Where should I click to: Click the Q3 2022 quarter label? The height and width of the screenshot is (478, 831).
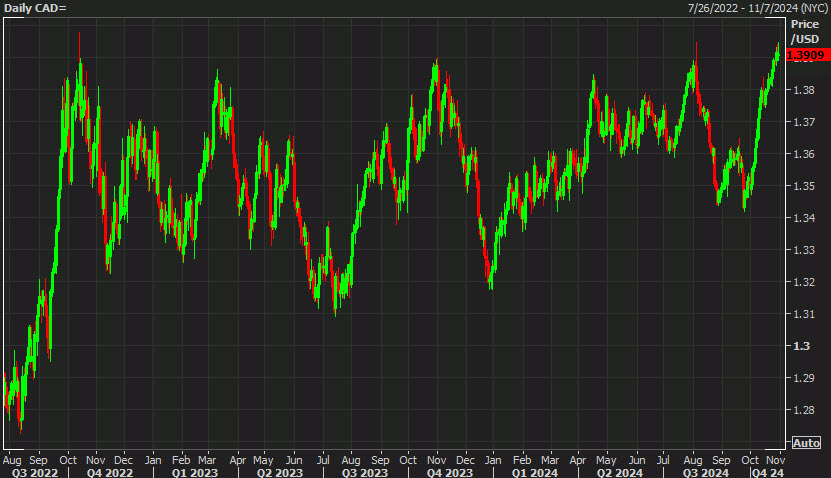pyautogui.click(x=35, y=472)
